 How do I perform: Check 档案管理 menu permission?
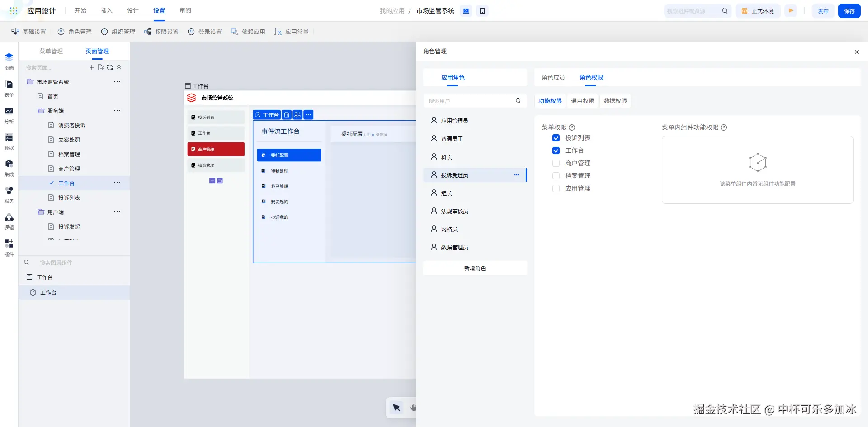tap(556, 176)
